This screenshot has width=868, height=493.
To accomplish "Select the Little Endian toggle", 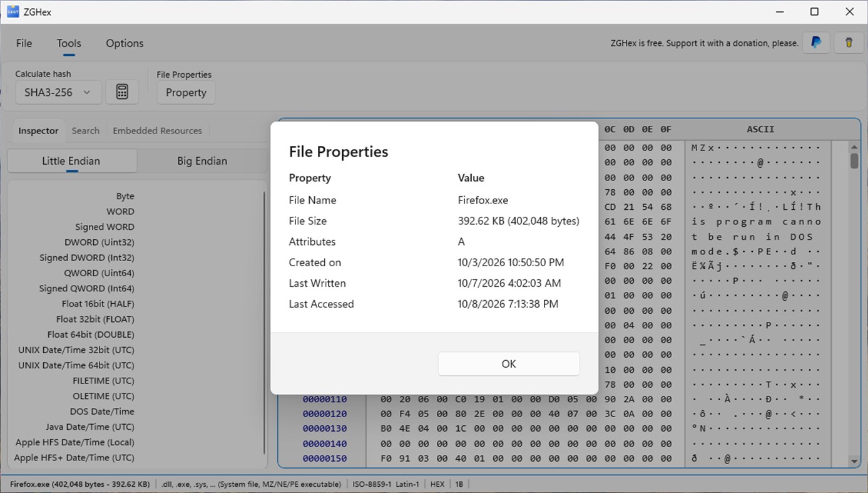I will [71, 161].
